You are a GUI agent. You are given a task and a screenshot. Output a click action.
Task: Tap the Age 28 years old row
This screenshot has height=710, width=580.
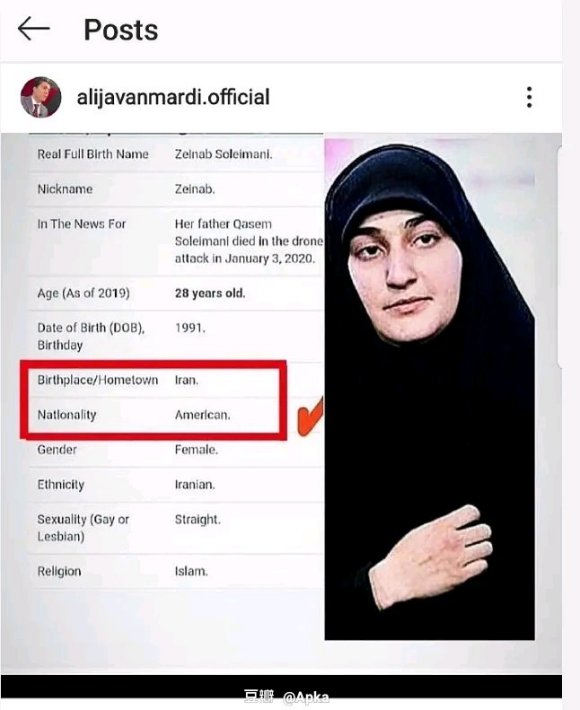(x=176, y=293)
